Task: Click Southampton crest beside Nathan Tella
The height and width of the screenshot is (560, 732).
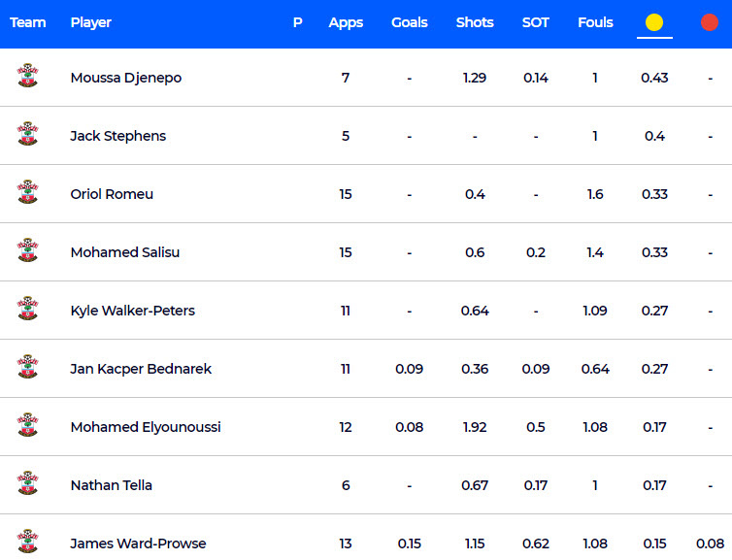Action: click(27, 484)
